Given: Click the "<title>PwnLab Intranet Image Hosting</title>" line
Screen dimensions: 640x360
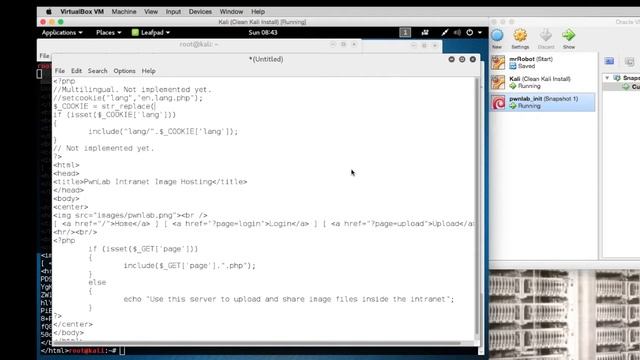Looking at the screenshot, I should (x=150, y=182).
